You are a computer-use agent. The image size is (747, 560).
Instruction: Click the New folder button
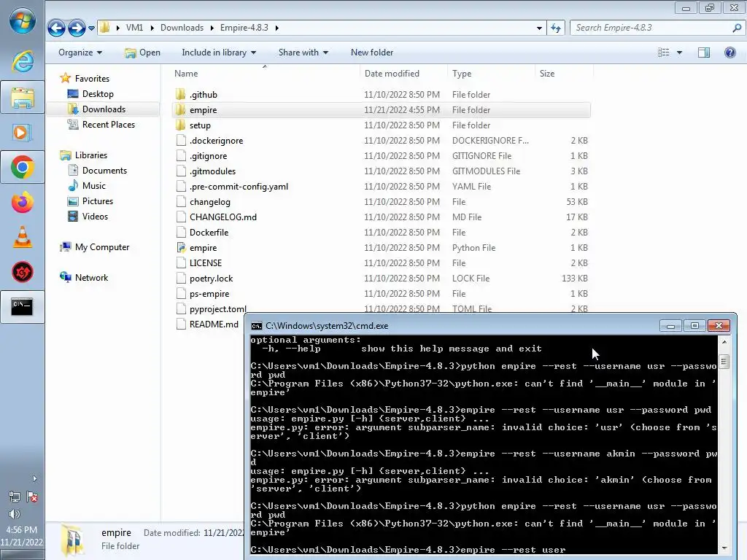click(x=372, y=52)
